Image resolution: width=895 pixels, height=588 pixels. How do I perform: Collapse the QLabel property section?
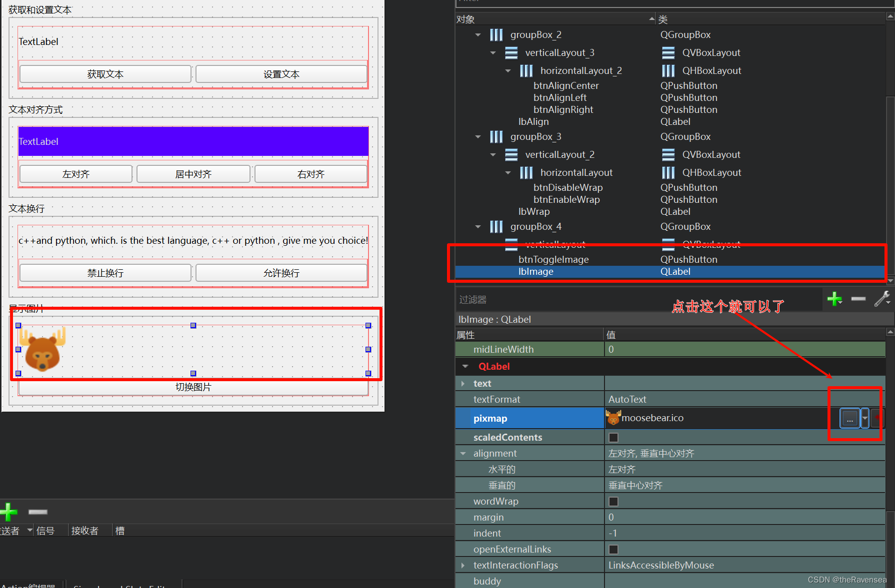pos(465,367)
